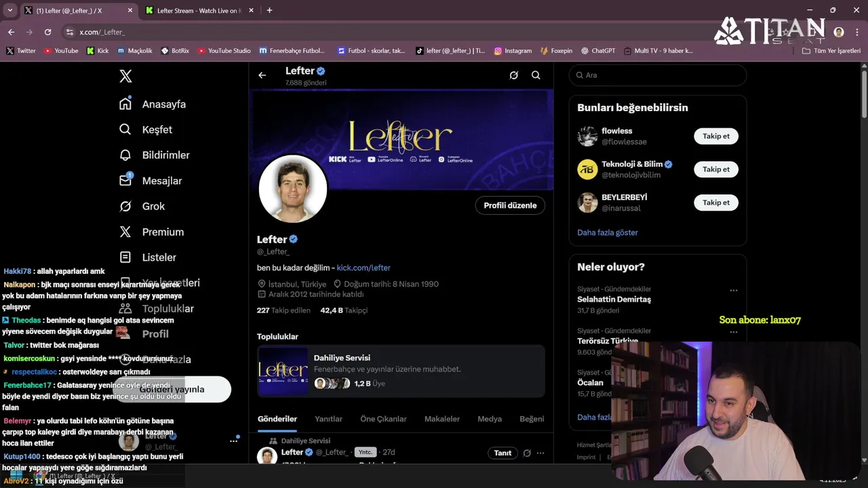View site information icon
The height and width of the screenshot is (488, 868).
pos(69,32)
